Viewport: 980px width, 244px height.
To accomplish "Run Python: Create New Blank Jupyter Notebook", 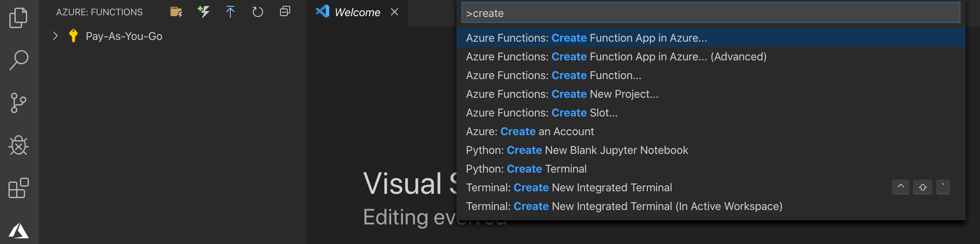I will (577, 150).
